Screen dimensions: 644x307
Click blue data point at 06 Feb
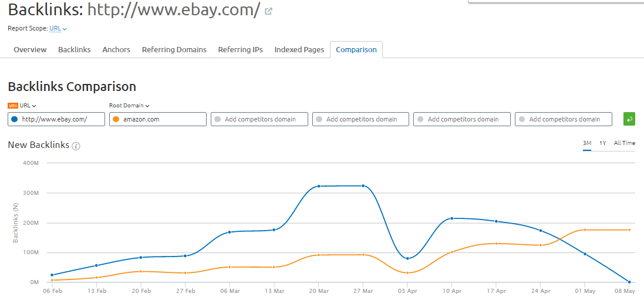(x=52, y=275)
